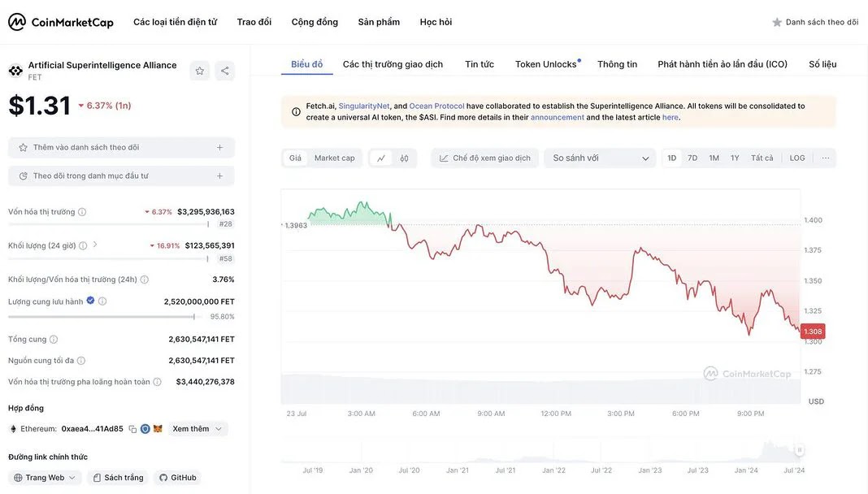Follow the 'here' article link

[671, 117]
